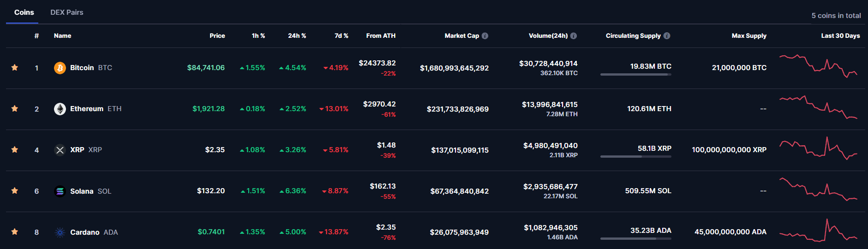Click Bitcoin circulating supply progress bar
The height and width of the screenshot is (249, 868).
[x=636, y=75]
